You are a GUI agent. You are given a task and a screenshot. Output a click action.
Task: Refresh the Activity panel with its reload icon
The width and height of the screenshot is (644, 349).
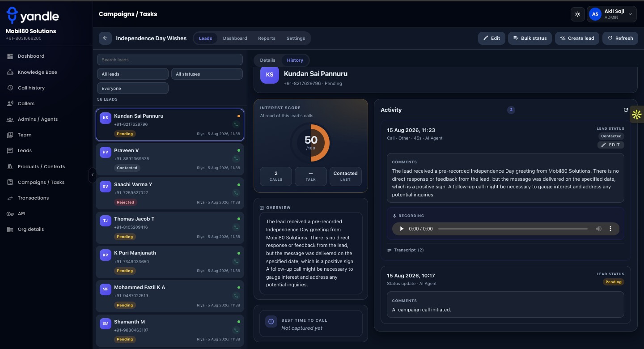tap(626, 110)
